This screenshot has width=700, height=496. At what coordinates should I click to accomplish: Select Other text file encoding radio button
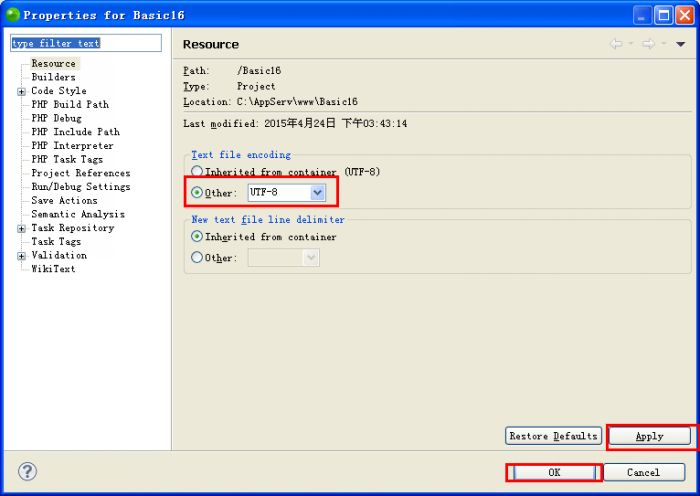pyautogui.click(x=197, y=192)
